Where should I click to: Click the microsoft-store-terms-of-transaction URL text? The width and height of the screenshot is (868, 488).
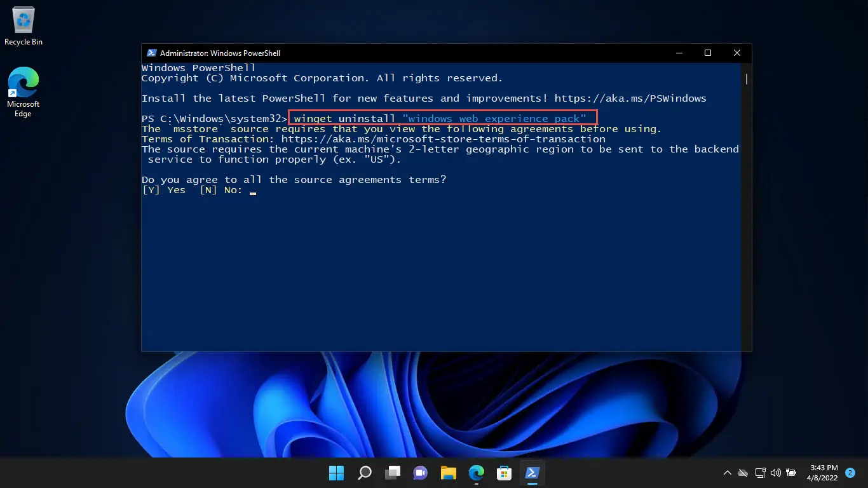tap(444, 139)
